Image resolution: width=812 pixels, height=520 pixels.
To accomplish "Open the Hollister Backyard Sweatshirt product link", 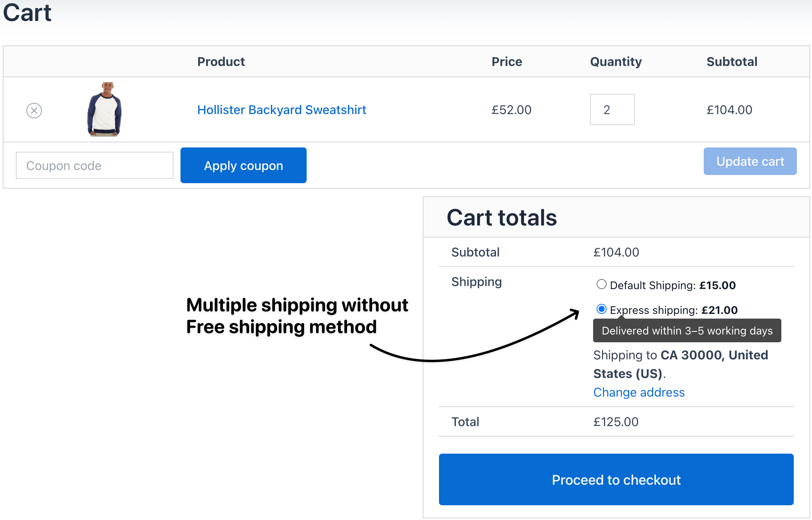I will pos(281,110).
